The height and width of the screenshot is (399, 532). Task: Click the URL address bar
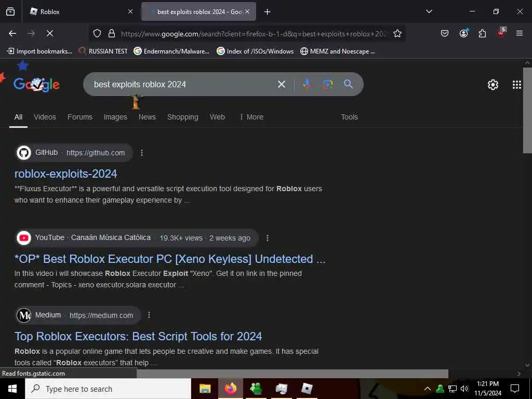click(x=254, y=34)
